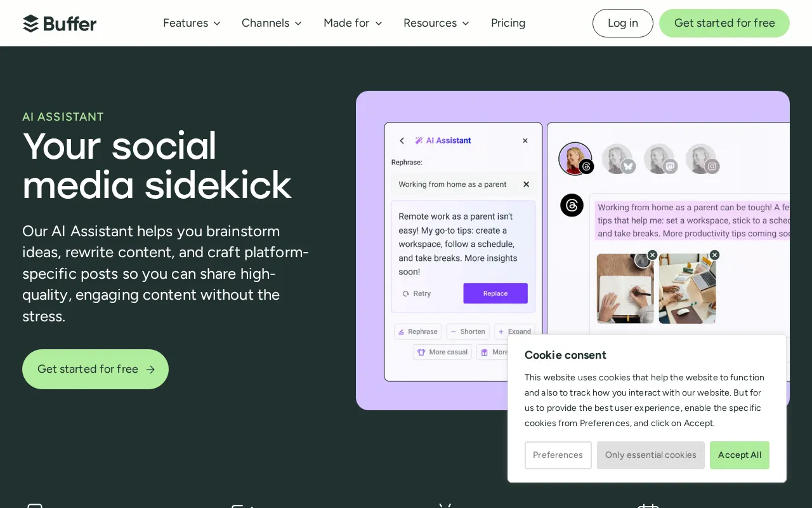Open the laptop desk thumbnail
This screenshot has width=812, height=508.
tap(687, 289)
